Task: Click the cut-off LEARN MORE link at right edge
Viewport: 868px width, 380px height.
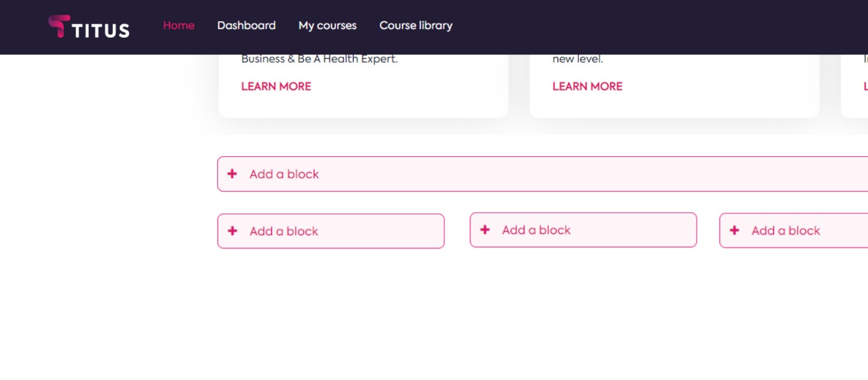Action: pyautogui.click(x=865, y=86)
